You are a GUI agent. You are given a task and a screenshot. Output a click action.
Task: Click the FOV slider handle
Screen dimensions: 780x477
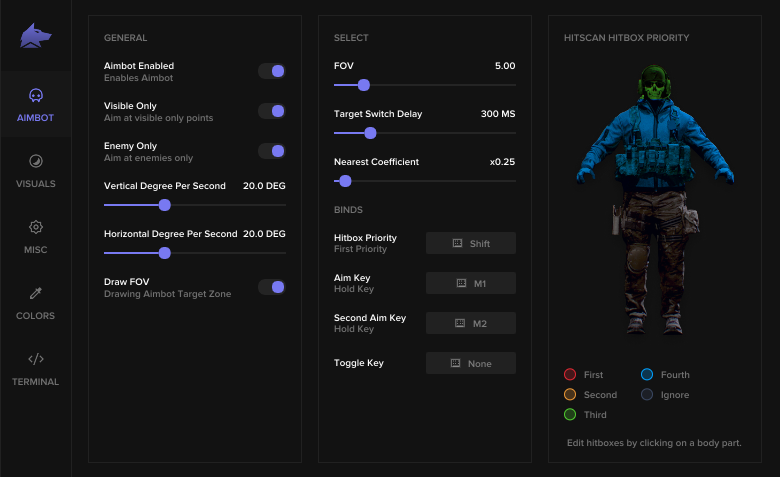coord(364,86)
